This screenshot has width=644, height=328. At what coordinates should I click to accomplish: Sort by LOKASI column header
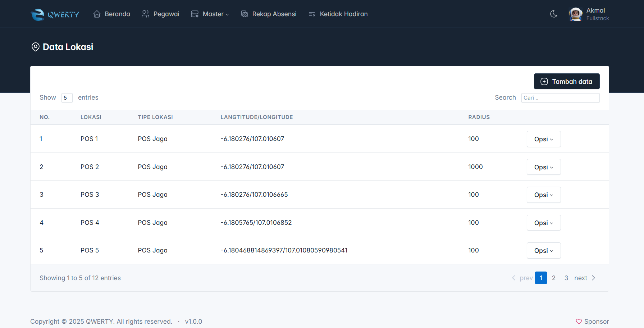coord(91,117)
